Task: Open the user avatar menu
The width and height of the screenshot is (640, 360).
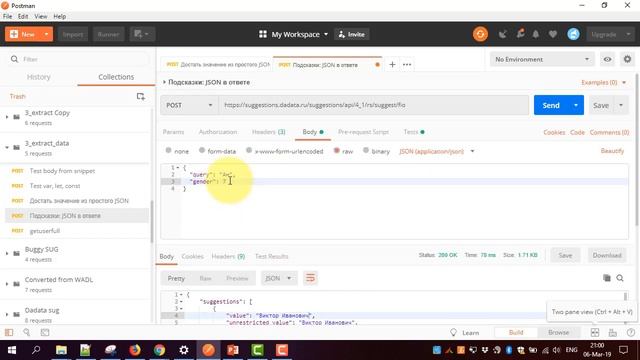Action: (573, 34)
